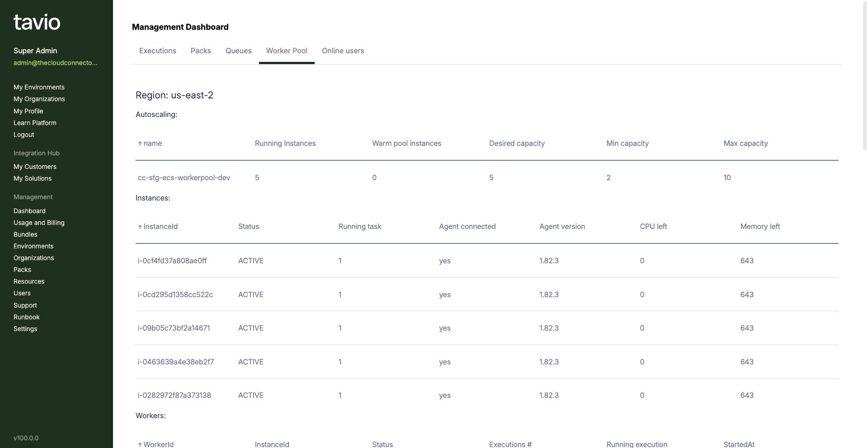
Task: Sort autoscaling table by name arrow
Action: pos(140,144)
